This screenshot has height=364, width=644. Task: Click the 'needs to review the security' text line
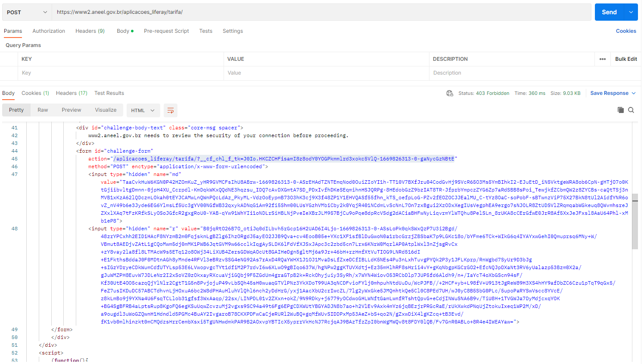(x=218, y=135)
